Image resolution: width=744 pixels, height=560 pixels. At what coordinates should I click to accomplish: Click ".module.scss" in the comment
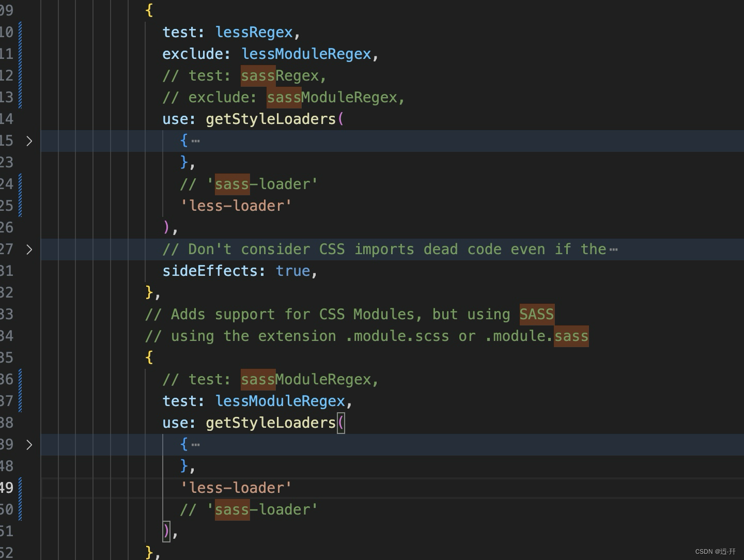[x=397, y=336]
